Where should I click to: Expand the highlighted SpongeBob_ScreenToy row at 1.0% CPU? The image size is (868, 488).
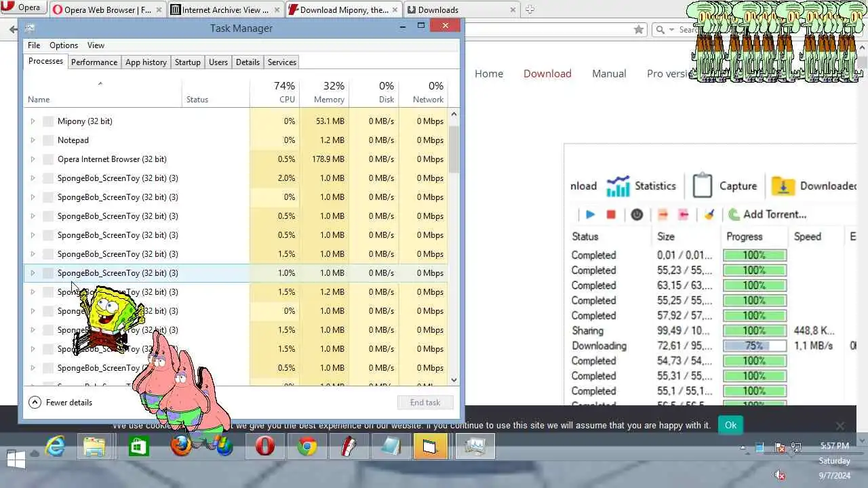(33, 273)
